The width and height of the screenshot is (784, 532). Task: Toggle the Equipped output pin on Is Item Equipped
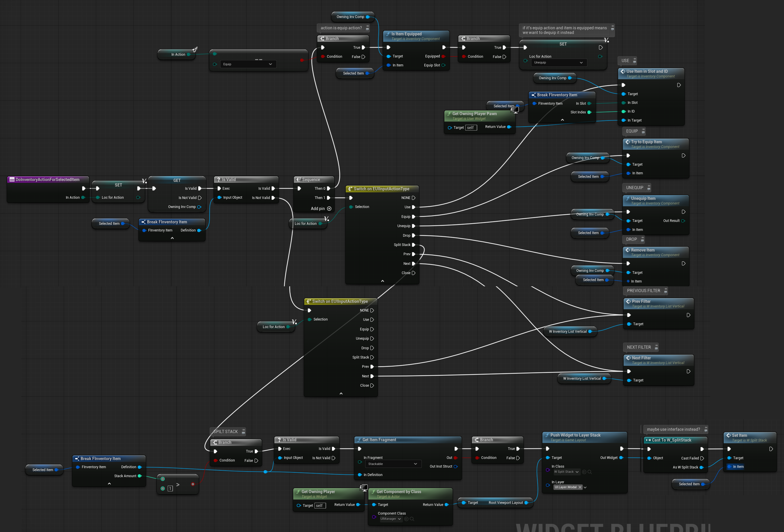click(443, 56)
